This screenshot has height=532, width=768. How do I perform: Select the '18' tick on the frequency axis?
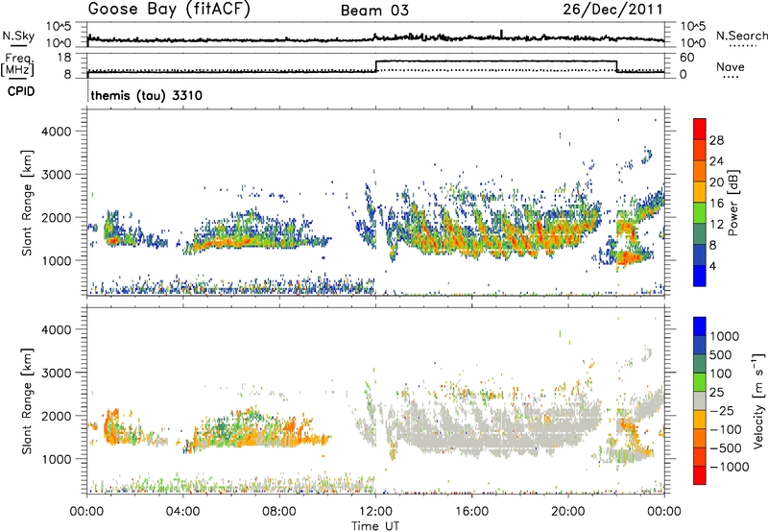[63, 58]
